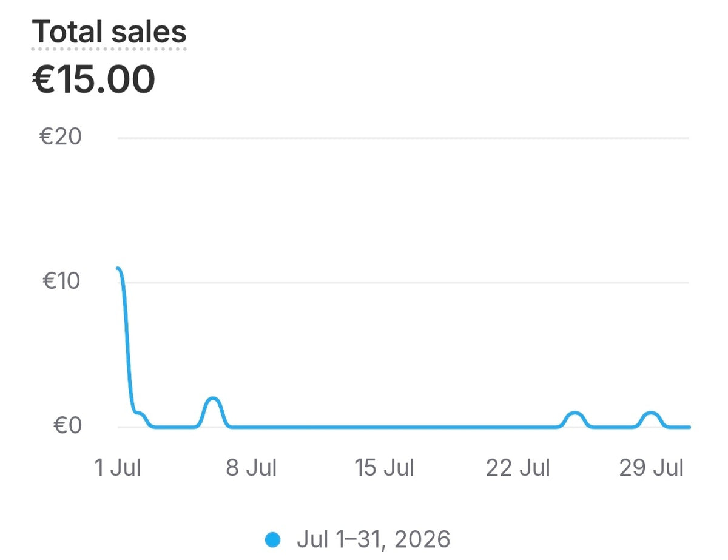Click the blue legend dot
Screen dimensions: 728x560
(x=274, y=539)
